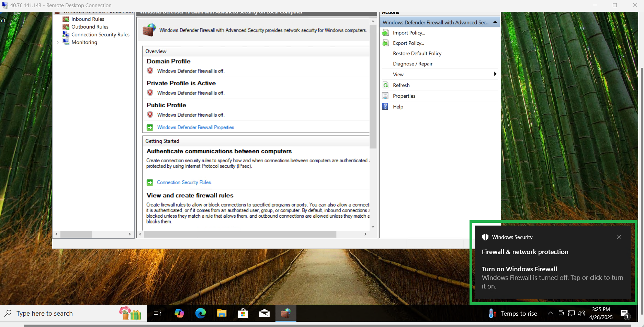Select Outbound Rules in the tree
Viewport: 644px width, 327px height.
[90, 27]
